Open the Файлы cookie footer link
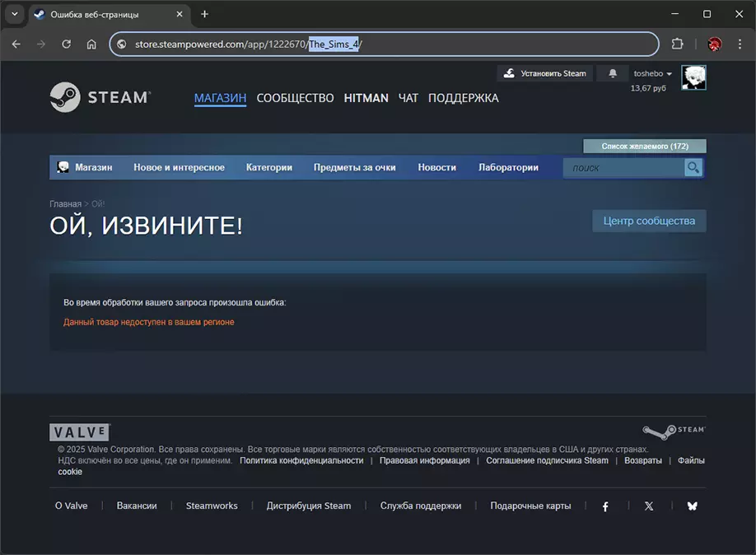Viewport: 756px width, 555px height. tap(691, 460)
